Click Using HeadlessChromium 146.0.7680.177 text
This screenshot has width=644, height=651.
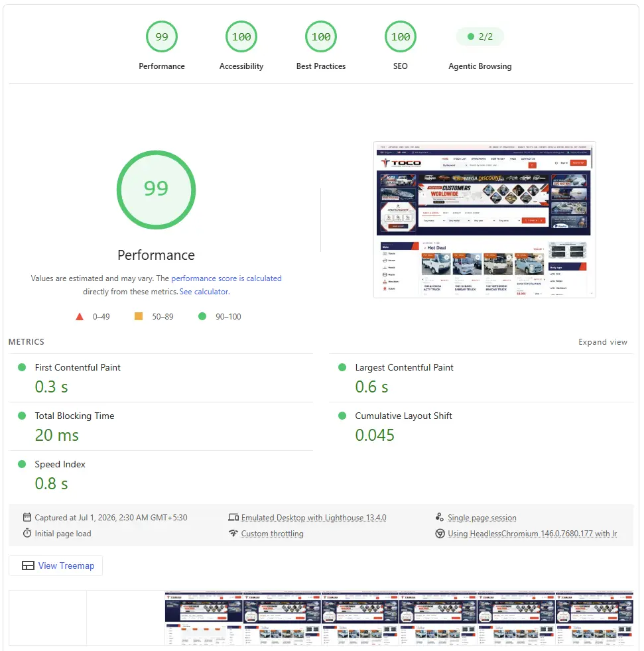[x=532, y=534]
